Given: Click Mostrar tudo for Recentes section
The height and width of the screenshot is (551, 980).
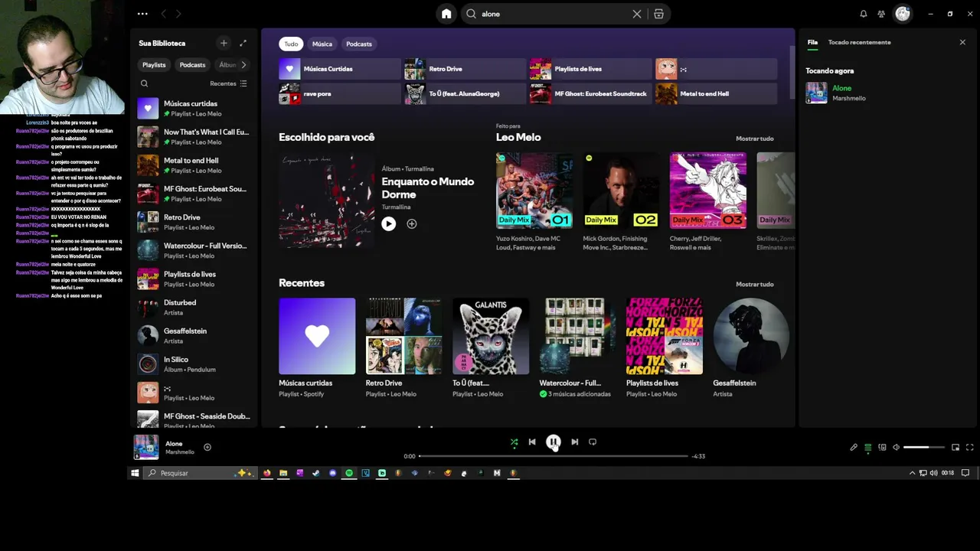Looking at the screenshot, I should pos(755,284).
